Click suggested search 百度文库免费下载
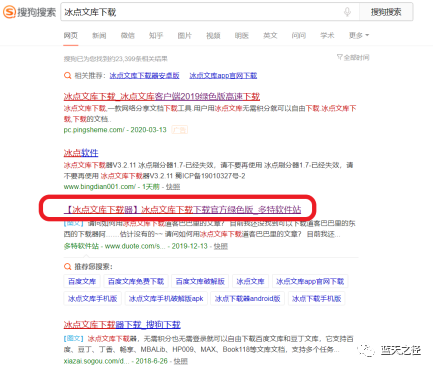The height and width of the screenshot is (369, 434). (136, 281)
